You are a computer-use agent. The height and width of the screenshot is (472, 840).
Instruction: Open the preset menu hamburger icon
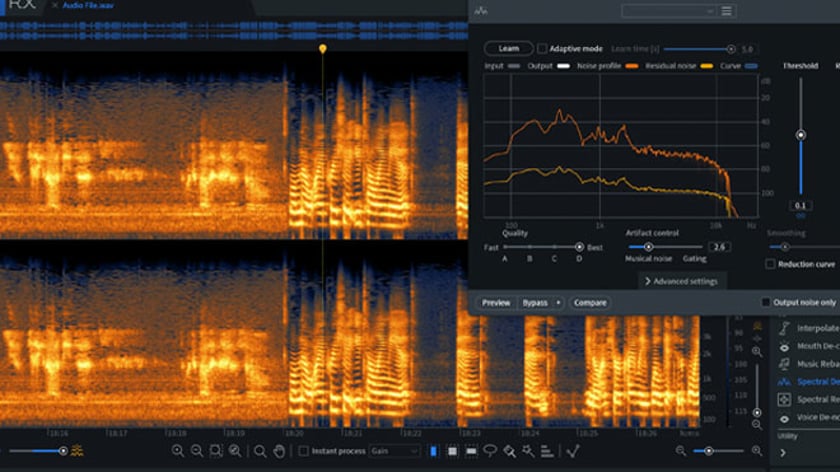tap(727, 11)
